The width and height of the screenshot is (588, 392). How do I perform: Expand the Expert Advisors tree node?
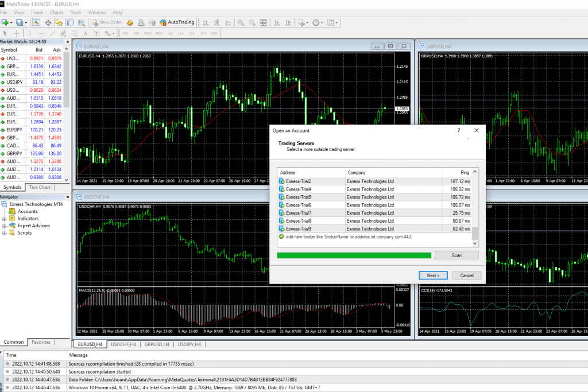click(x=4, y=226)
